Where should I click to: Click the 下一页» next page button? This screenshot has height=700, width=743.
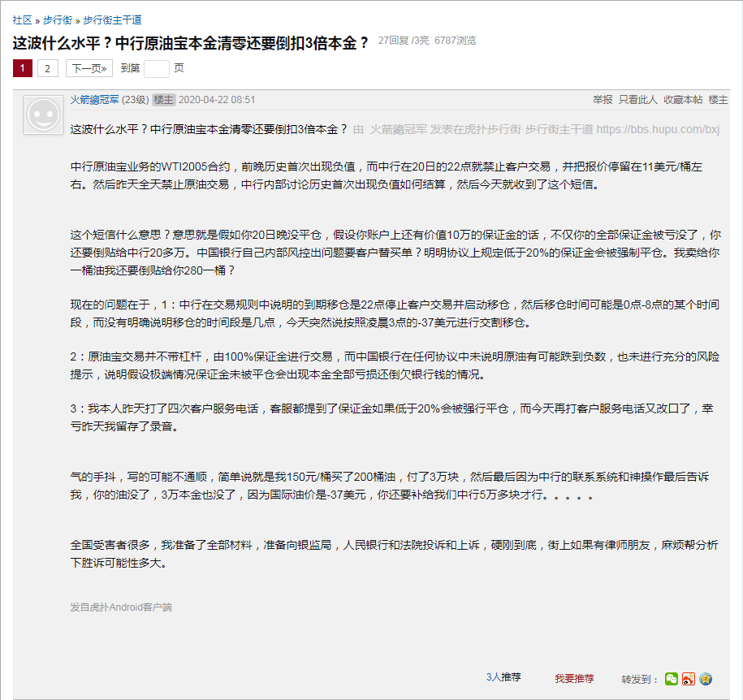[x=89, y=68]
